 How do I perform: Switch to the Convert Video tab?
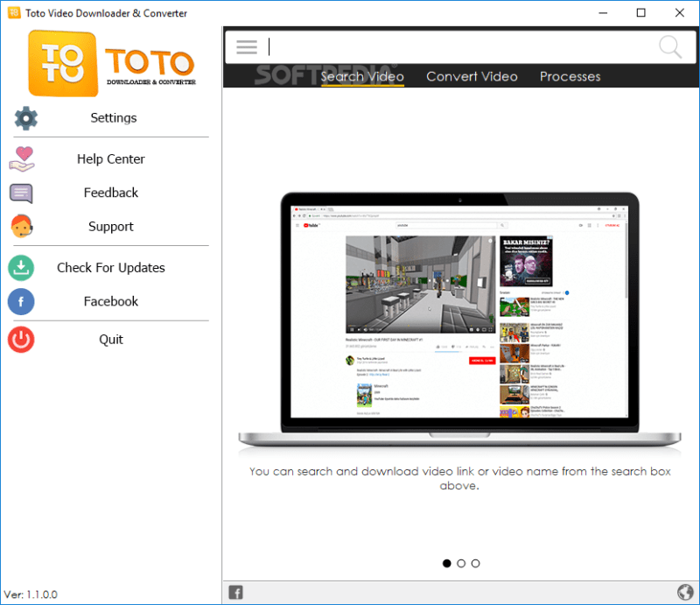click(472, 77)
